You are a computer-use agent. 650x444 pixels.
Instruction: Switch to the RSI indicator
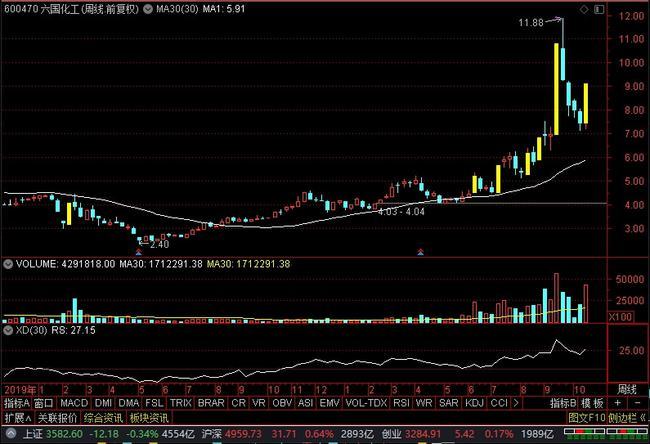(x=401, y=403)
